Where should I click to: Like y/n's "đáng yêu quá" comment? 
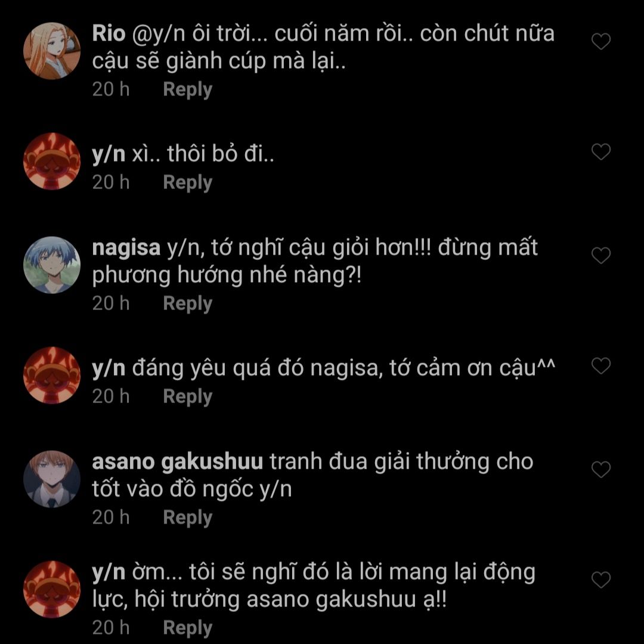click(x=601, y=366)
